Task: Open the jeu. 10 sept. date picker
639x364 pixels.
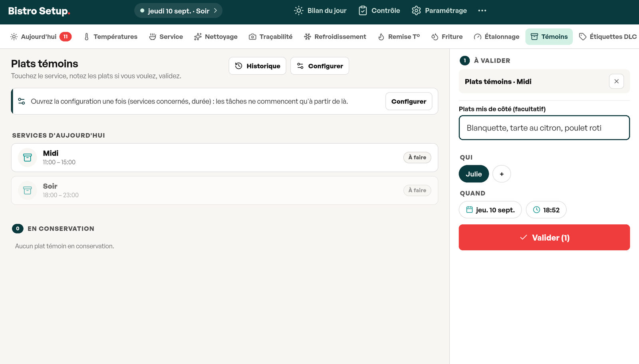Action: [490, 210]
